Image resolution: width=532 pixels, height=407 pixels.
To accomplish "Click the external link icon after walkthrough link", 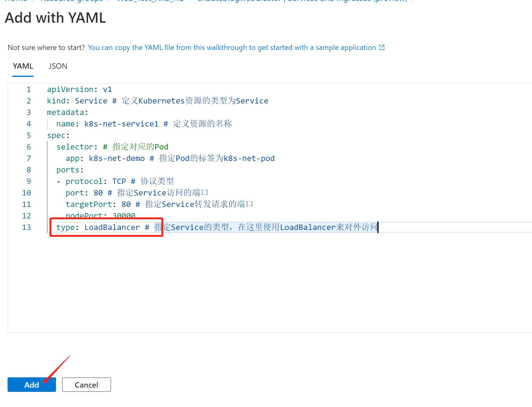I will click(382, 48).
